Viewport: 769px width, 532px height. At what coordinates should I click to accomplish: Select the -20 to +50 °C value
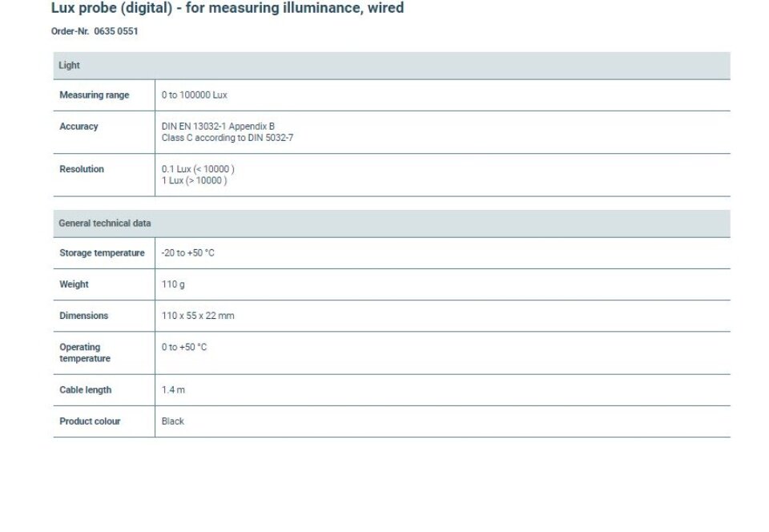187,253
